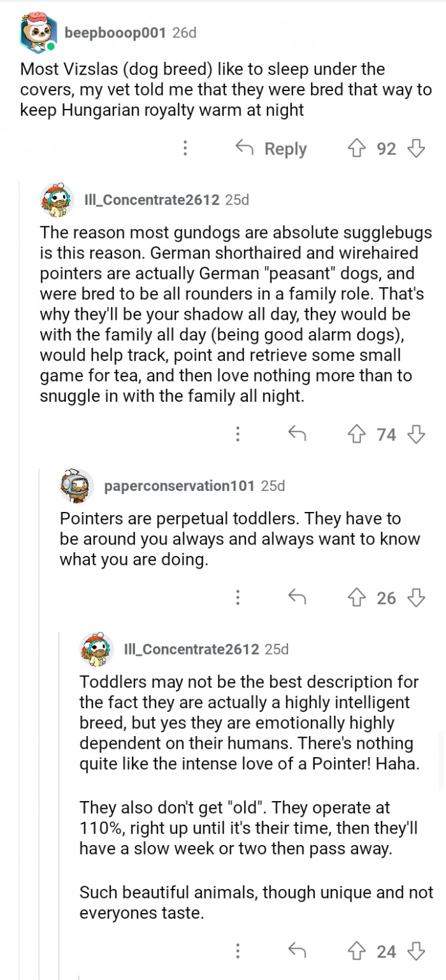Open beepbooop001's user profile link
446x980 pixels.
point(115,32)
